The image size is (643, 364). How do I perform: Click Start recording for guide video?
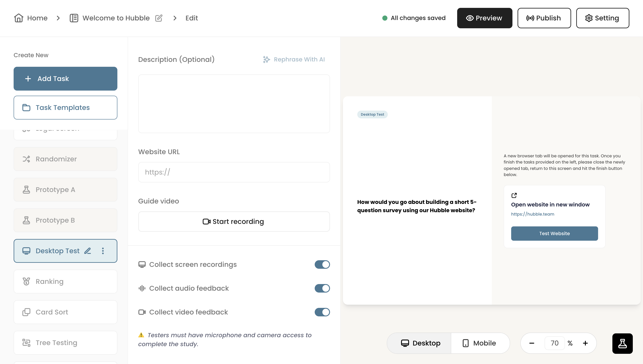(234, 222)
